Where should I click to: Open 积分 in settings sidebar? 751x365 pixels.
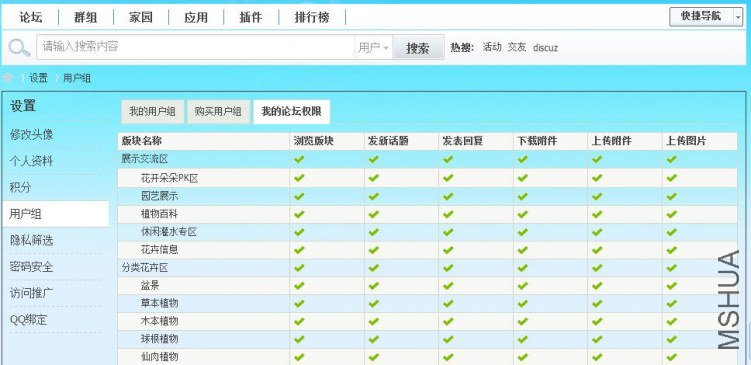pos(21,187)
